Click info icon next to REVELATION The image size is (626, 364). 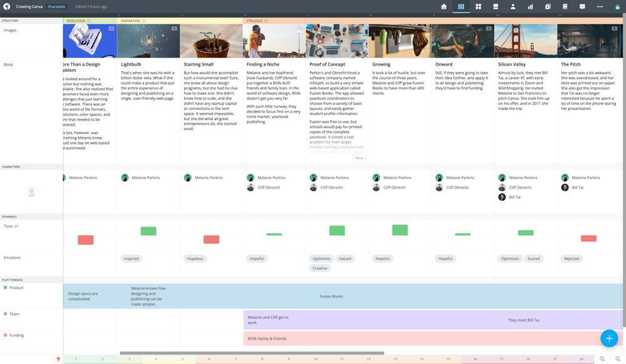89,21
